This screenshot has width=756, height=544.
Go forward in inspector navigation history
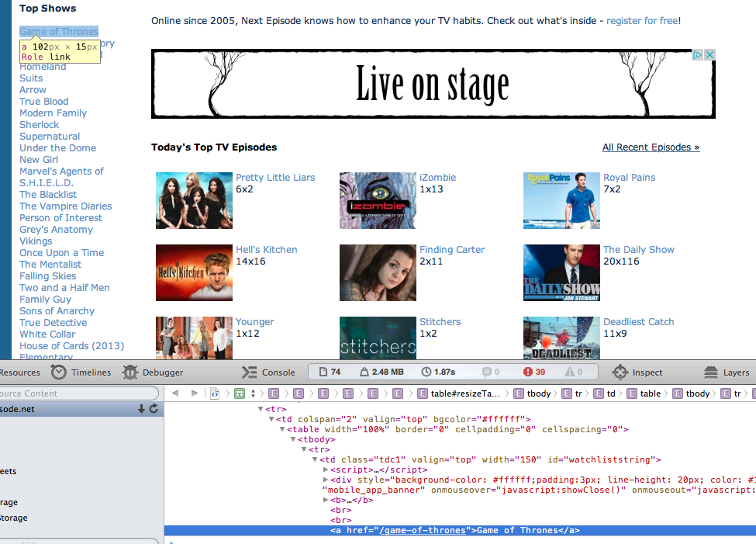195,393
